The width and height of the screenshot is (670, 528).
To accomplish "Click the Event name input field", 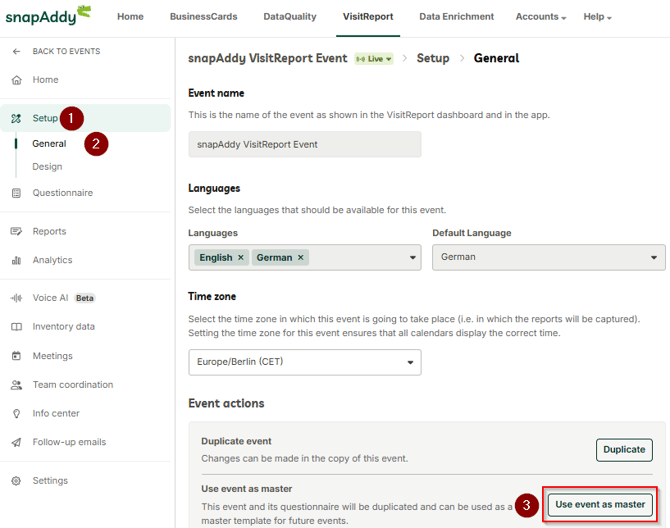I will coord(305,144).
